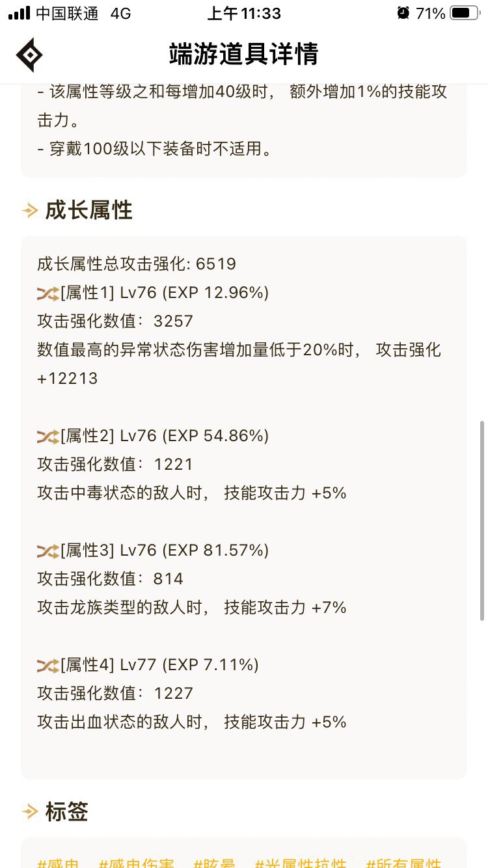Screen dimensions: 488x868
Task: Tap the shuffle icon beside 属性4
Action: click(48, 665)
